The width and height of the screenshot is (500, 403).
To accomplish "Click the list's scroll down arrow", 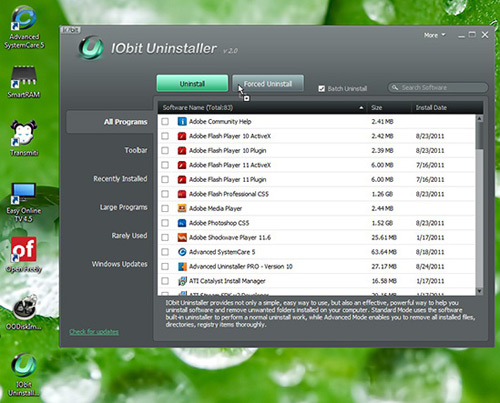I will tap(479, 291).
